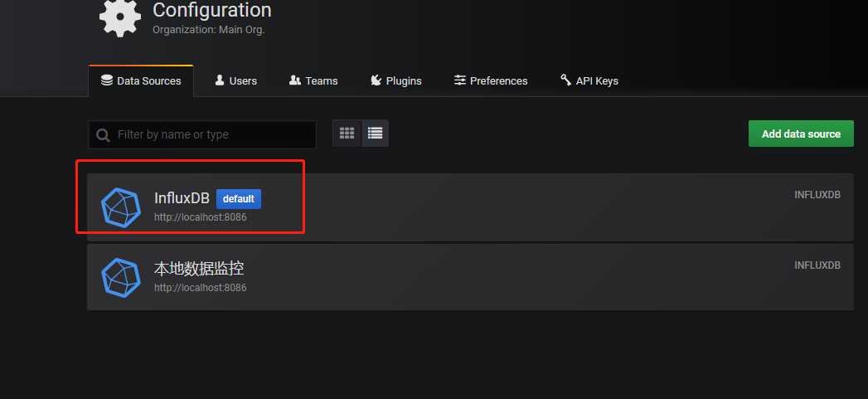Screen dimensions: 868x399
Task: Focus the Filter by name or type field
Action: 202,134
